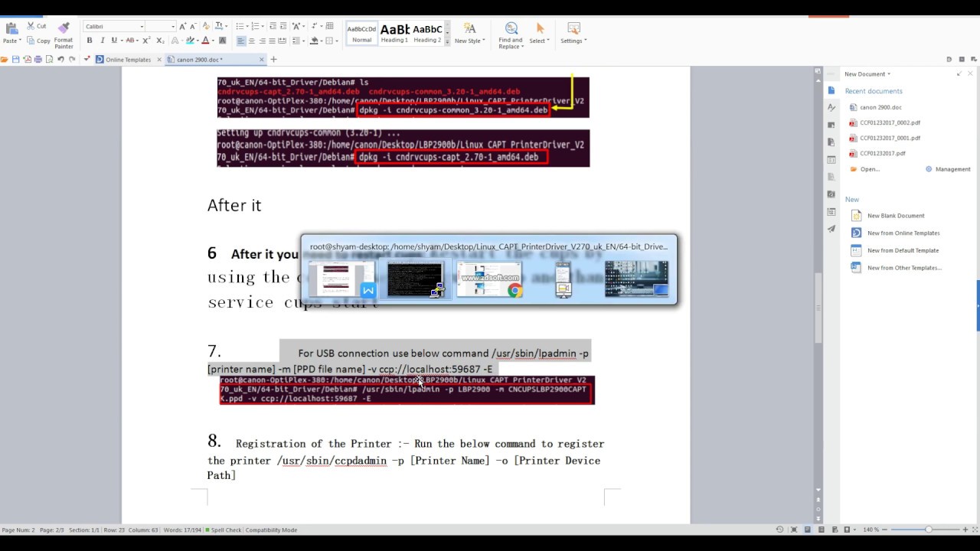Open CCF01232017_0002.pdf recent file
980x551 pixels.
click(890, 122)
